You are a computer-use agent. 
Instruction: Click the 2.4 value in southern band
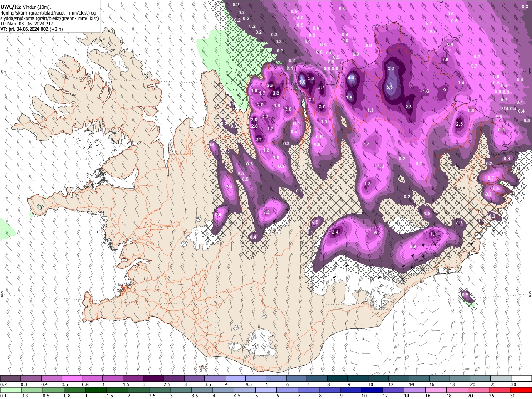coord(335,232)
